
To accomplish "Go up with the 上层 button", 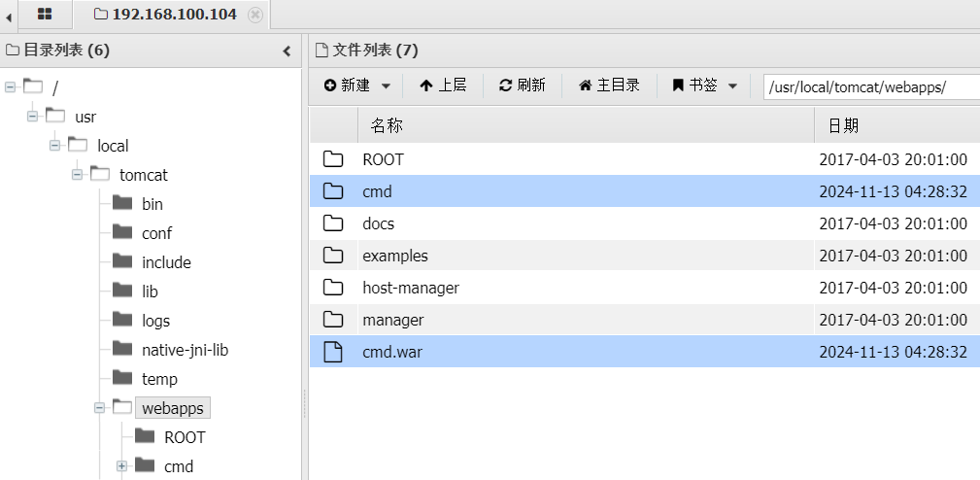I will coord(443,86).
